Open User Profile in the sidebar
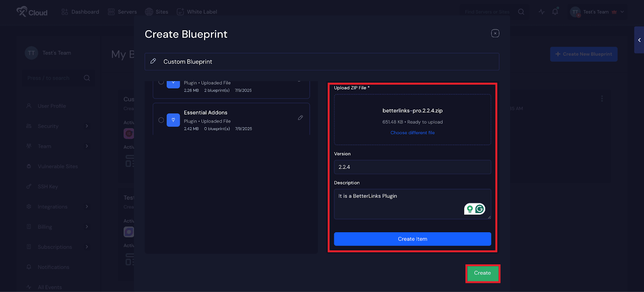This screenshot has width=644, height=292. coord(52,106)
